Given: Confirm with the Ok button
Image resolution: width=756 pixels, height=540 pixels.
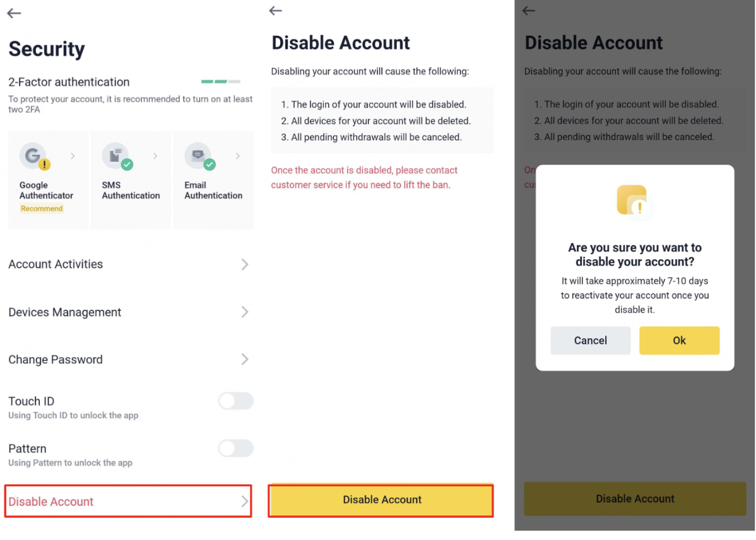Looking at the screenshot, I should tap(679, 341).
